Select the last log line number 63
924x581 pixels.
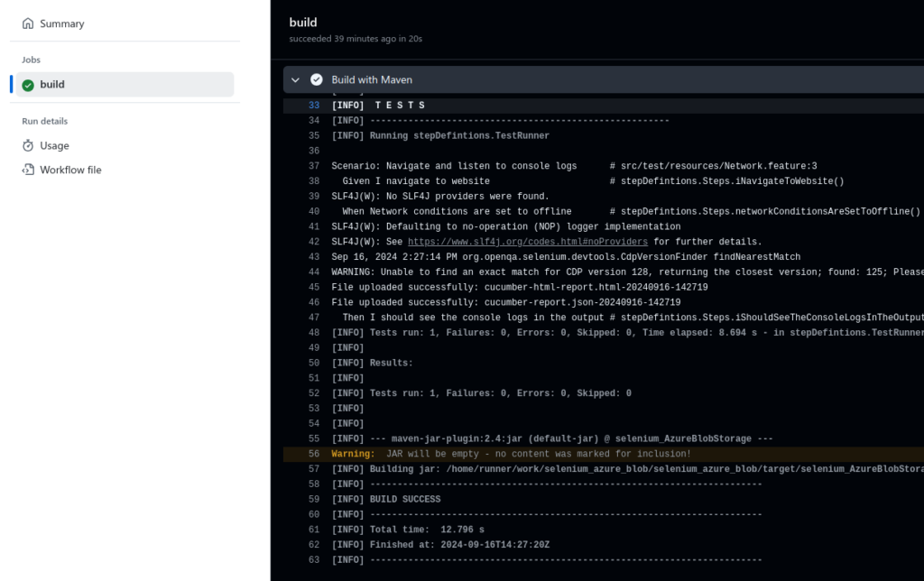point(314,560)
